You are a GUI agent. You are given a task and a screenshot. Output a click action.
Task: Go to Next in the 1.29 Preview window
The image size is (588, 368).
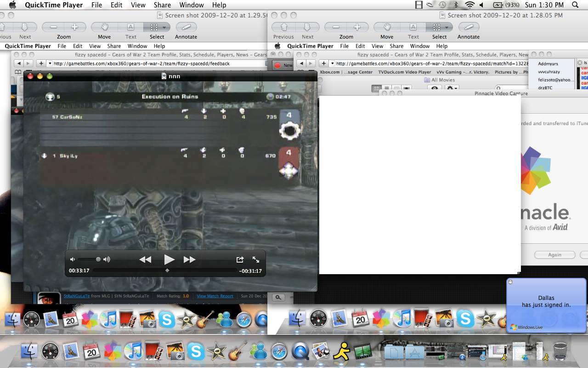[x=25, y=28]
